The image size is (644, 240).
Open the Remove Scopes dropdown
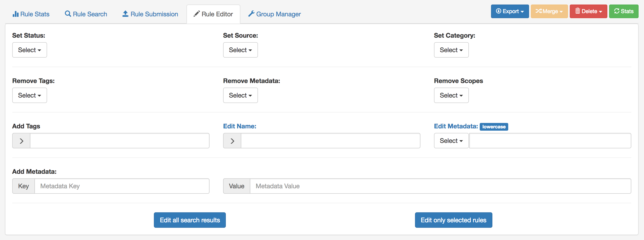pyautogui.click(x=451, y=96)
